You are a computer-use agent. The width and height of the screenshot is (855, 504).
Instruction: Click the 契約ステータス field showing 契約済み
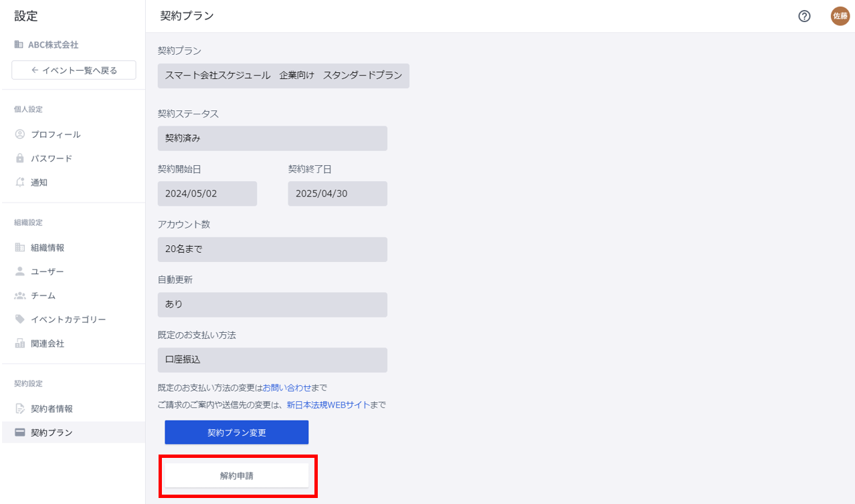point(272,138)
